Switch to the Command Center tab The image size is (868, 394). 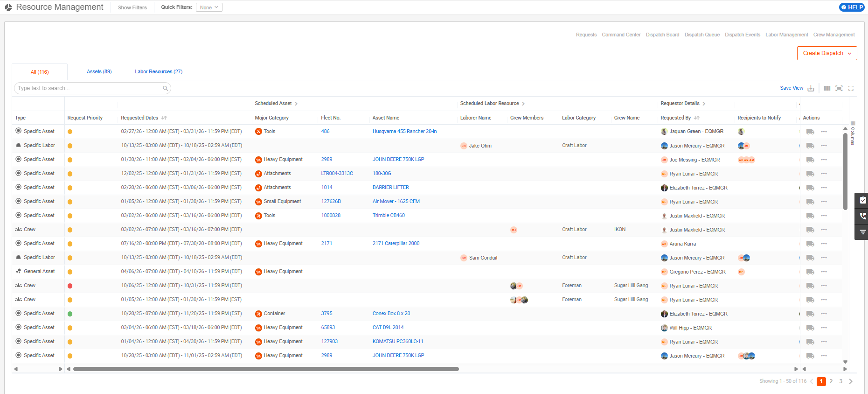(621, 35)
